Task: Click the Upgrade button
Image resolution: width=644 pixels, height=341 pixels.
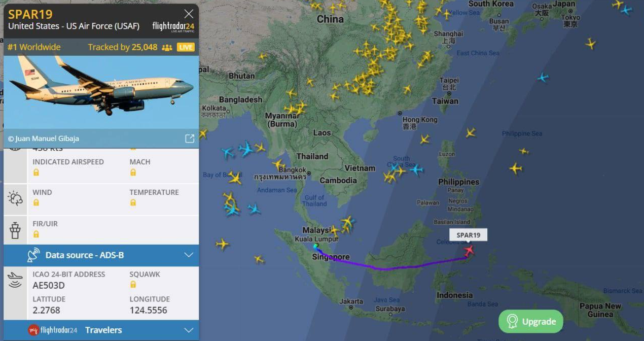Action: [531, 321]
